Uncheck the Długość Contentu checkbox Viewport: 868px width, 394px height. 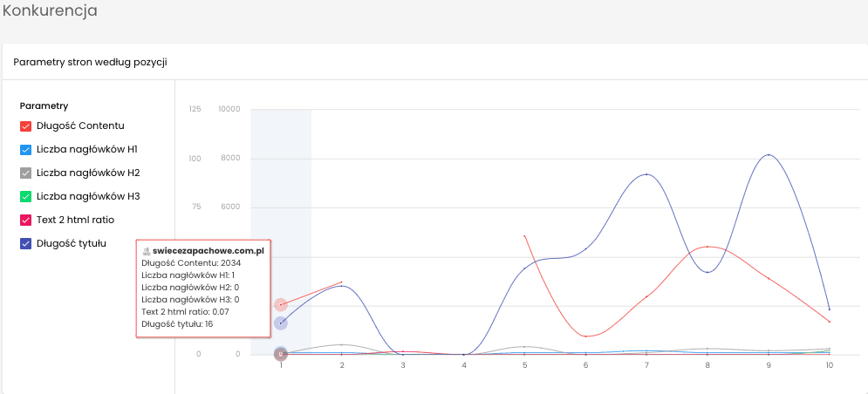25,126
